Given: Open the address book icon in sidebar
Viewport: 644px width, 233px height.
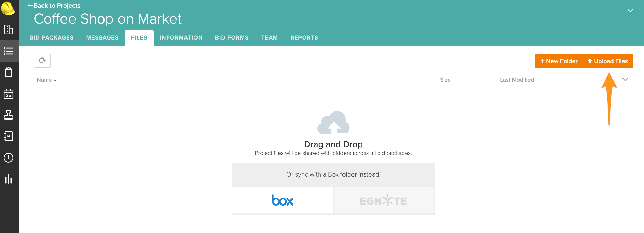Looking at the screenshot, I should [8, 136].
